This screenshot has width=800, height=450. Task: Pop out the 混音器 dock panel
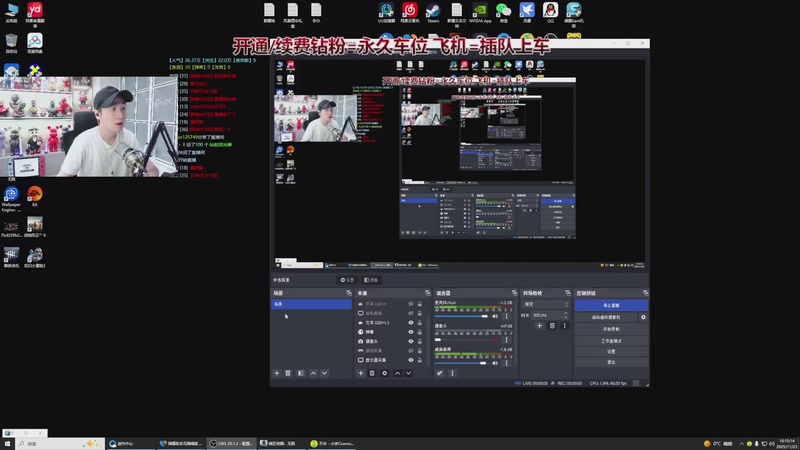tap(514, 293)
